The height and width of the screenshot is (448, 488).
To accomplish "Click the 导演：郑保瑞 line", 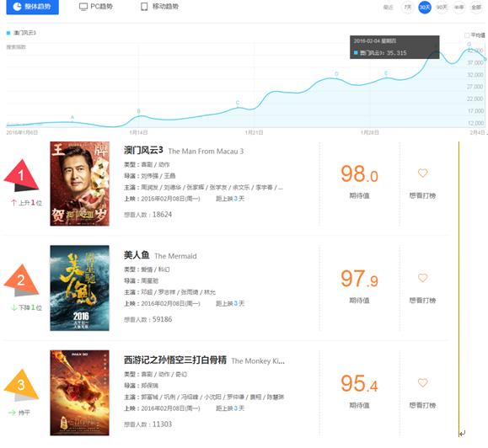I will coord(142,386).
